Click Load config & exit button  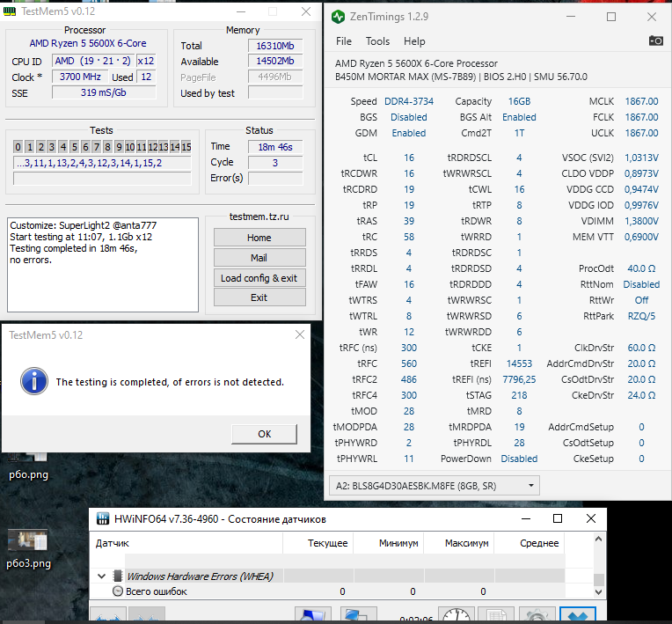tap(259, 278)
